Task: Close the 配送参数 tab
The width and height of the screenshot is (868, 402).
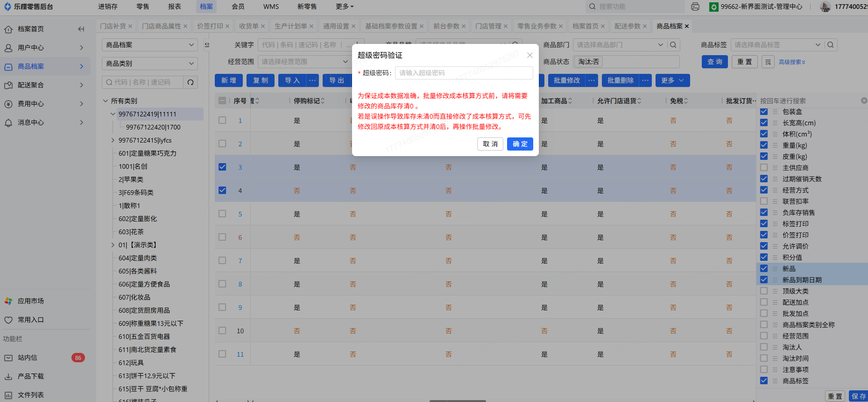Action: [x=645, y=26]
